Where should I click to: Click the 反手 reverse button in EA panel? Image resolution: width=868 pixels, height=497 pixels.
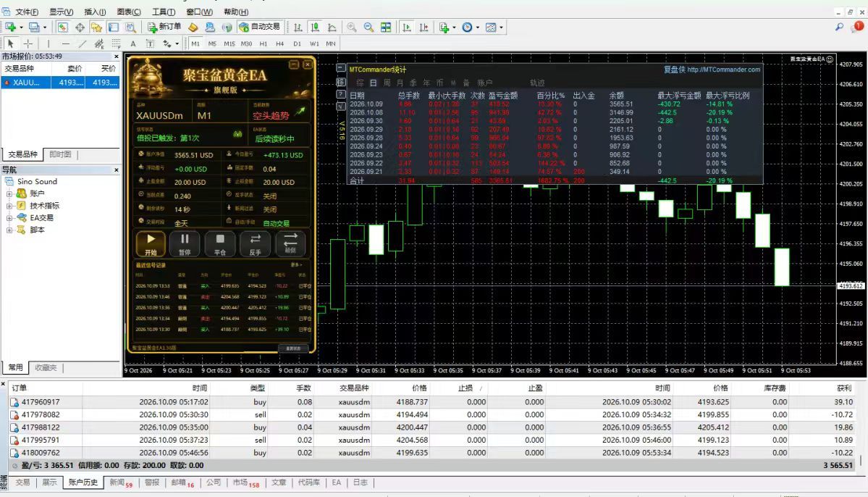point(256,243)
